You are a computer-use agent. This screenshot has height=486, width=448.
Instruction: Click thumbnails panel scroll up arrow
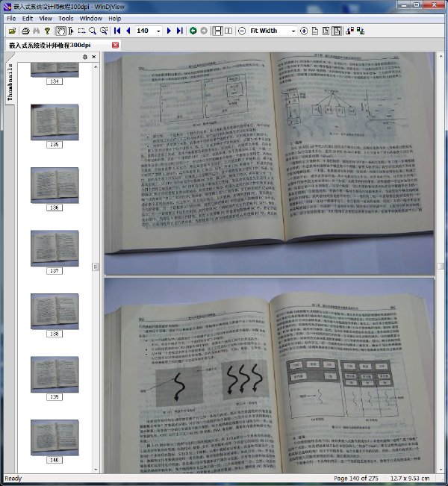pyautogui.click(x=96, y=66)
